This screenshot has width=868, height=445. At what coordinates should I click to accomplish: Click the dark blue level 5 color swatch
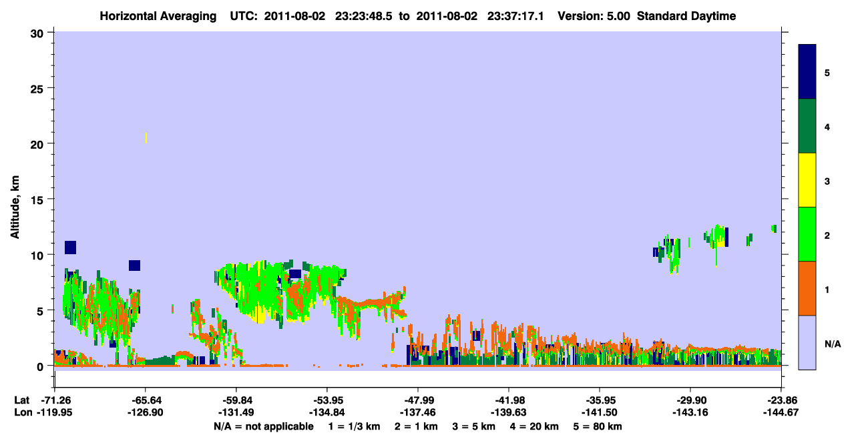point(807,71)
